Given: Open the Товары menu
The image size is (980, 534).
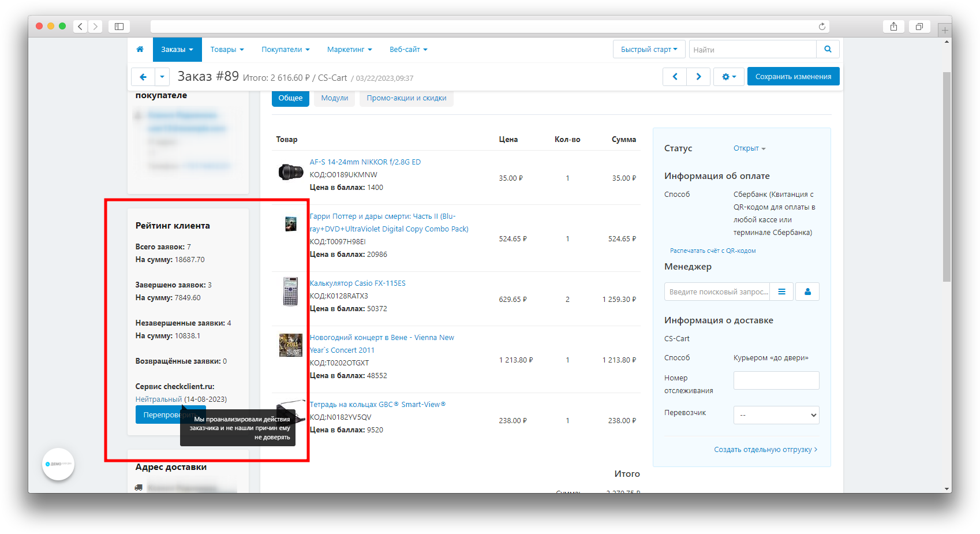Looking at the screenshot, I should pyautogui.click(x=227, y=50).
